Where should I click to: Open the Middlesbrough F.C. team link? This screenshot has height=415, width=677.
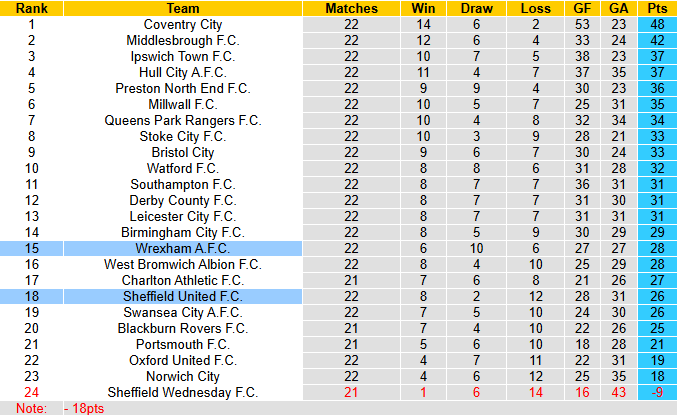(x=182, y=40)
